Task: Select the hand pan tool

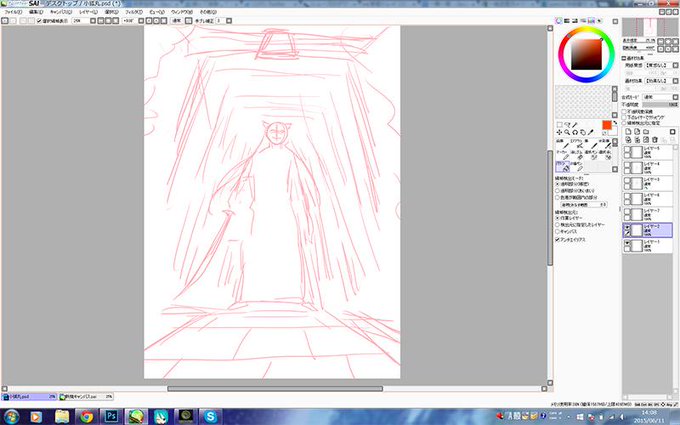Action: 583,132
